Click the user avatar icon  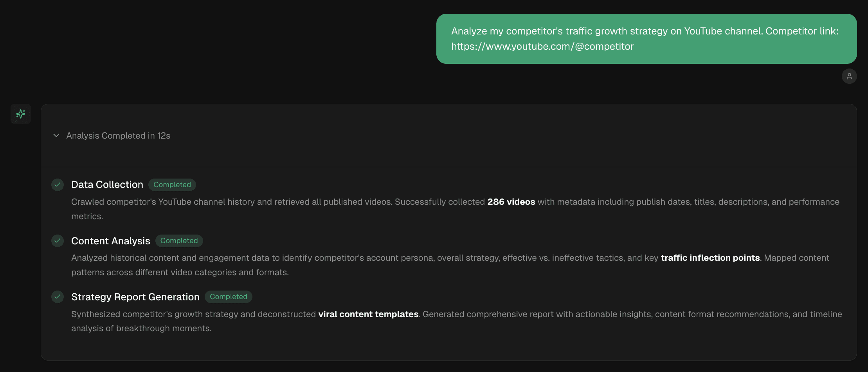click(849, 76)
